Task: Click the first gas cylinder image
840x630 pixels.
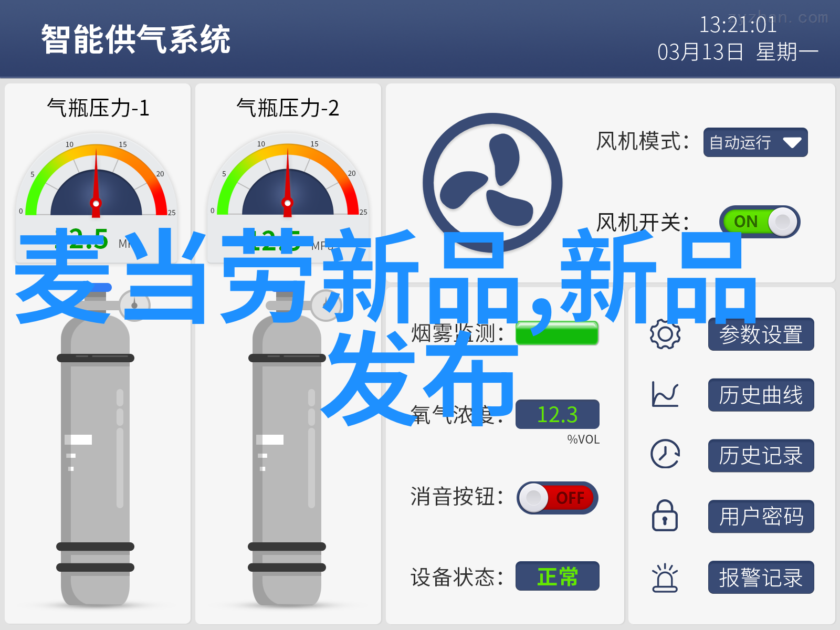Action: [96, 446]
